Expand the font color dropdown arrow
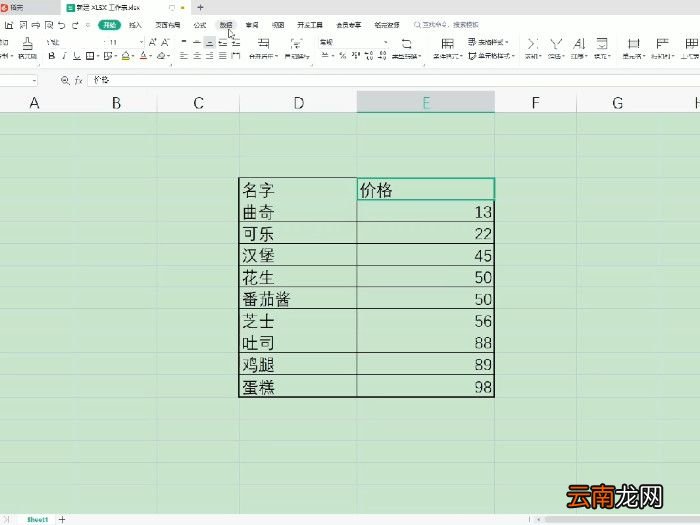The image size is (700, 525). (151, 56)
